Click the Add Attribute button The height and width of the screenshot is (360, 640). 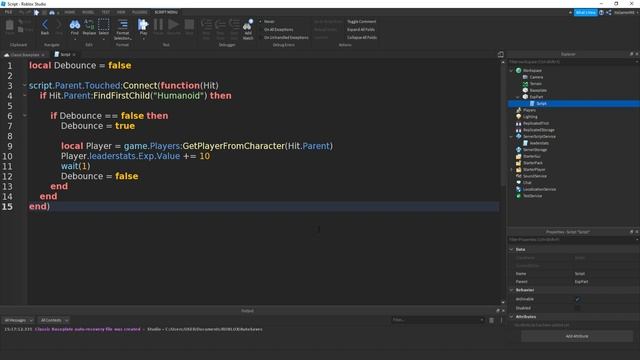point(577,336)
